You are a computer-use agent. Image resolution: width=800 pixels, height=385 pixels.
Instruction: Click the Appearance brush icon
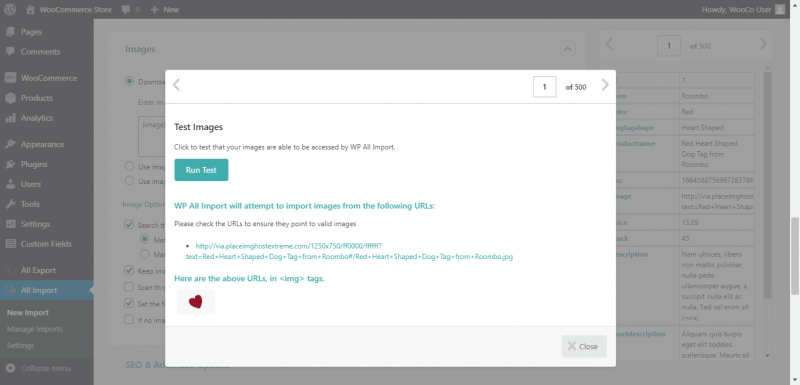click(x=10, y=144)
